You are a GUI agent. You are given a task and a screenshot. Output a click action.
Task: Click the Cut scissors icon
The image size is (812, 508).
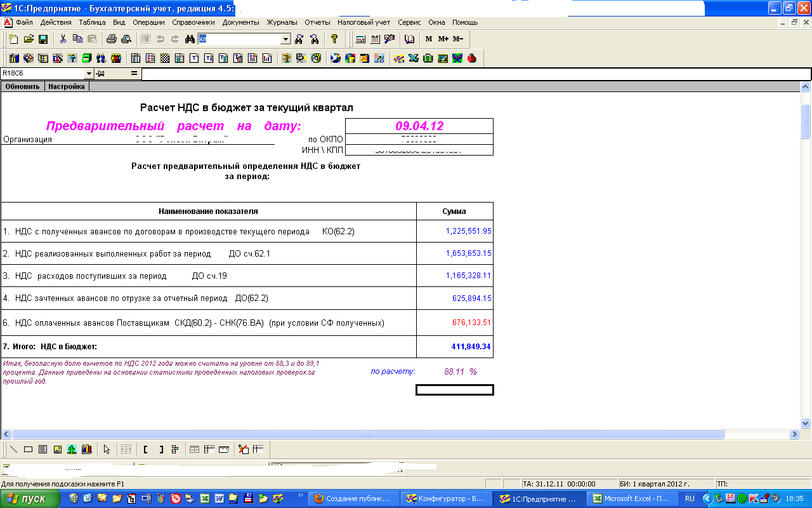point(63,39)
